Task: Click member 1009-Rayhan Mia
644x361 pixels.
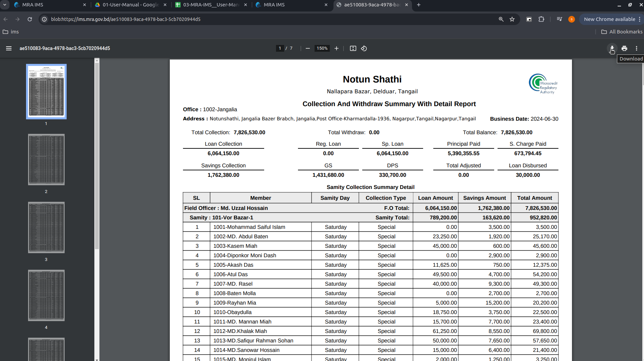Action: [x=234, y=303]
